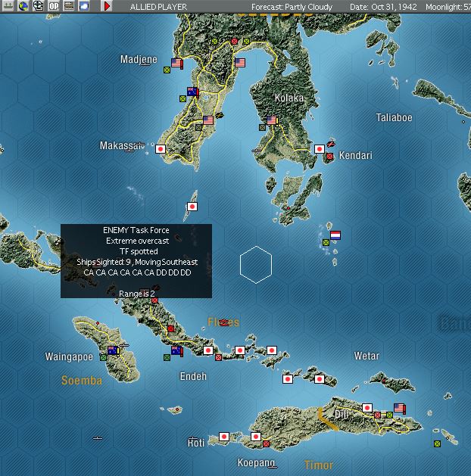Click 'Date: Oct 31, 1942' text

[x=384, y=7]
